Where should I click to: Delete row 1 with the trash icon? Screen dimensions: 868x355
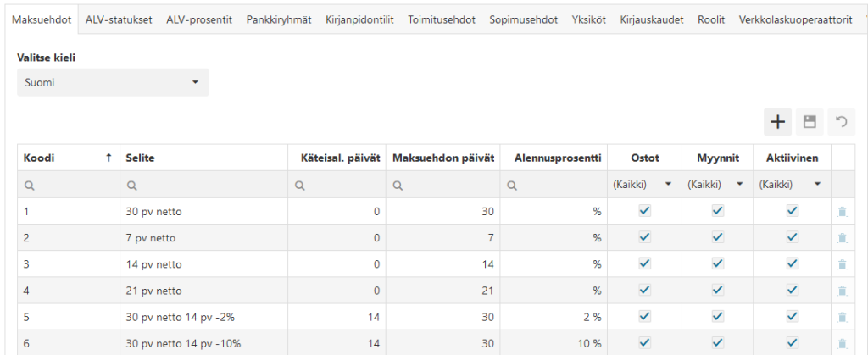pyautogui.click(x=842, y=211)
